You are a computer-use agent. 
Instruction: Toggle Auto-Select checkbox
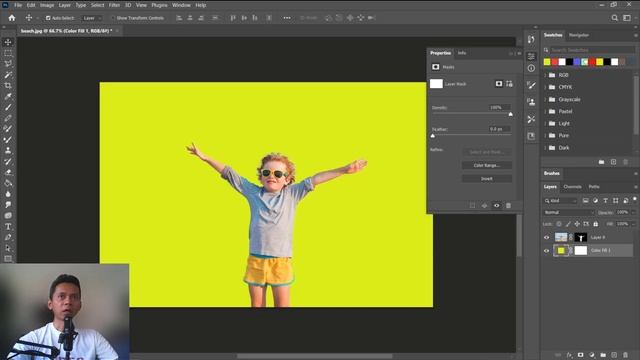(x=48, y=18)
